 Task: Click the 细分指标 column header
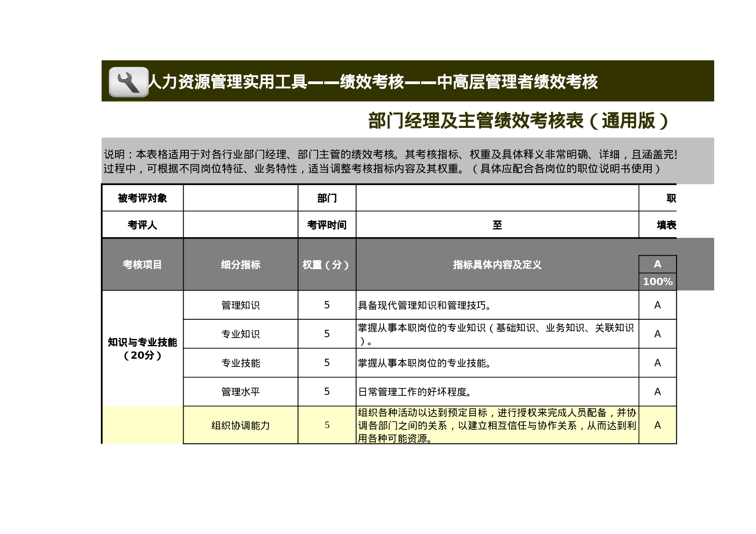tap(240, 265)
